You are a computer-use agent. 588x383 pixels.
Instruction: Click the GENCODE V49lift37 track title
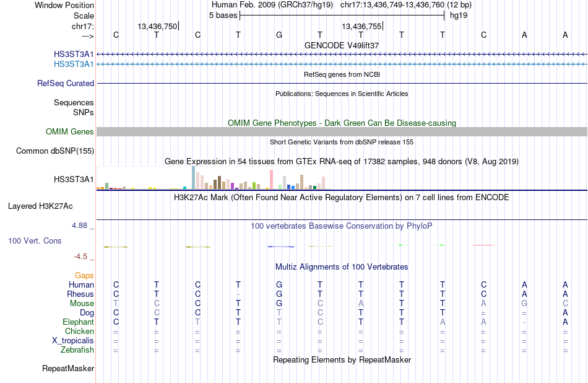tap(342, 45)
